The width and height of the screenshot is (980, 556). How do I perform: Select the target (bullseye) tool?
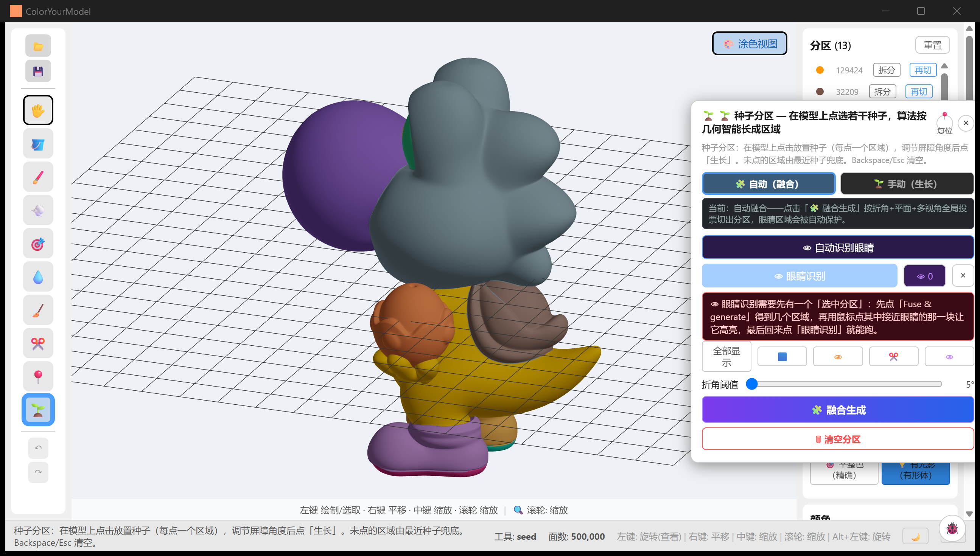coord(38,244)
